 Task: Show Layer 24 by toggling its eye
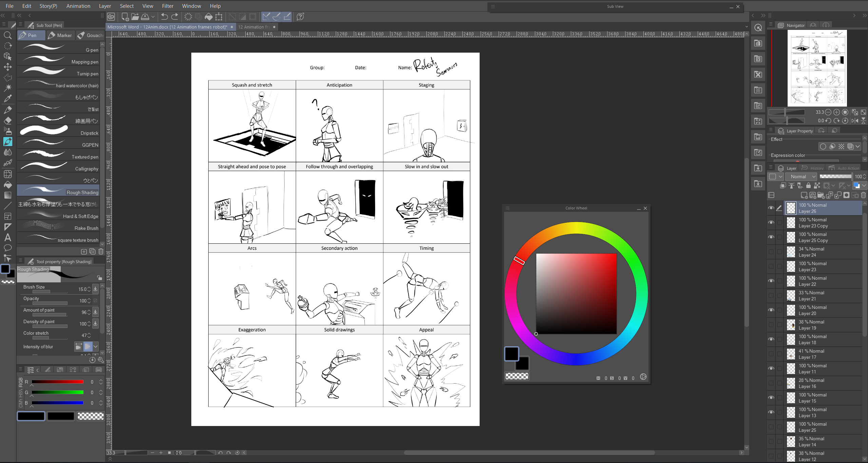771,252
